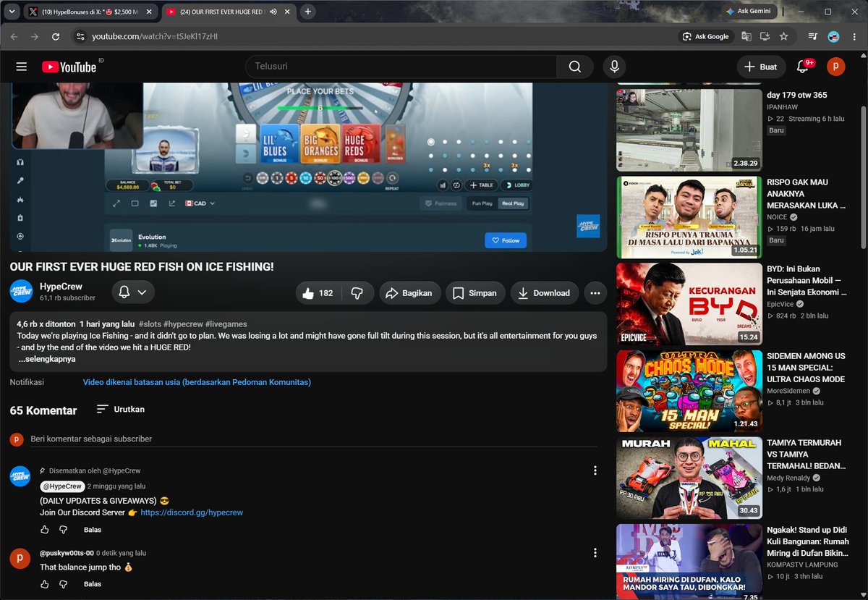Open the Chrome profile avatar
This screenshot has width=868, height=600.
click(833, 36)
